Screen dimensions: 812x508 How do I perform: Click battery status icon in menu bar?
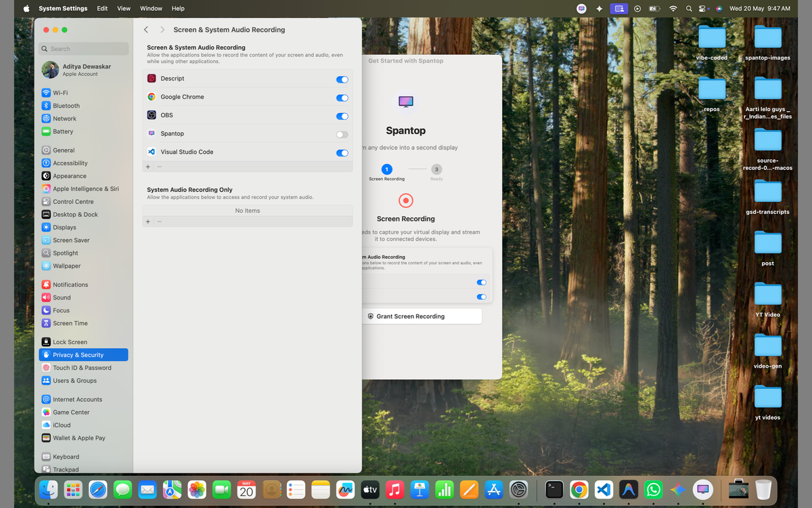coord(654,8)
